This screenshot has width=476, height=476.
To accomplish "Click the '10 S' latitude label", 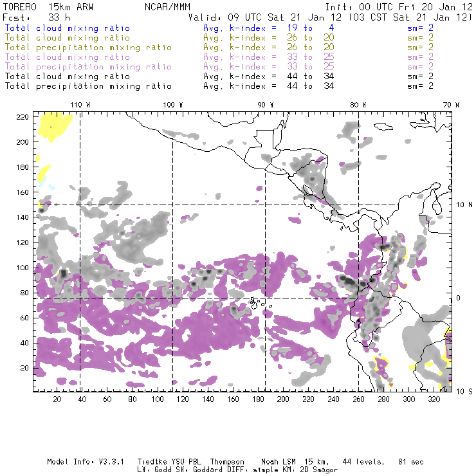I will (464, 392).
